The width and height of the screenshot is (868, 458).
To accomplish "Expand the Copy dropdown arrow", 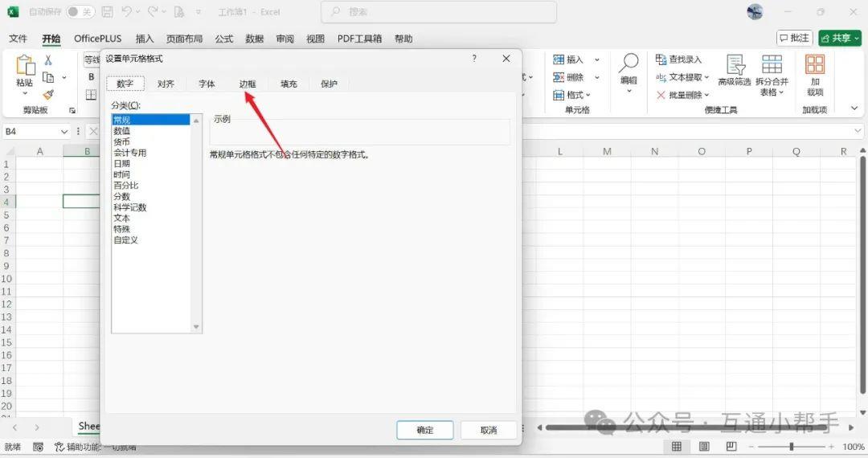I will pyautogui.click(x=64, y=77).
